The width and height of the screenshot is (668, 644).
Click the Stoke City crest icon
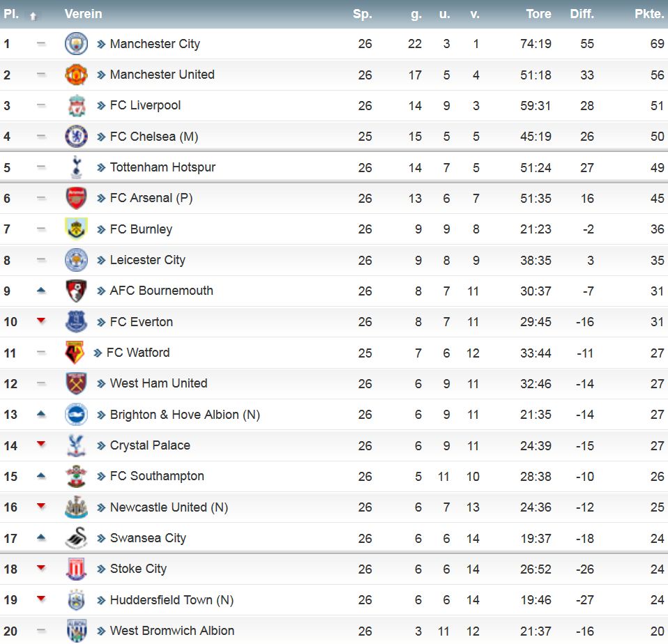point(76,569)
